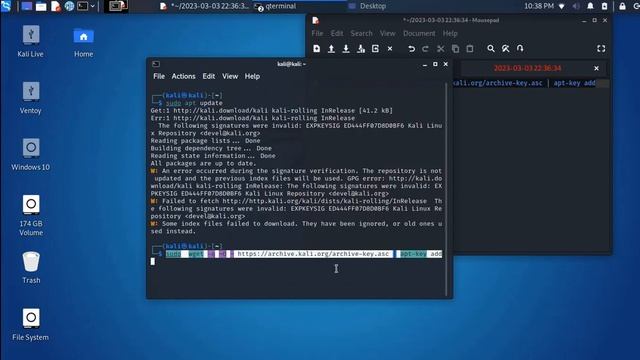
Task: Open terminal File menu
Action: (159, 76)
